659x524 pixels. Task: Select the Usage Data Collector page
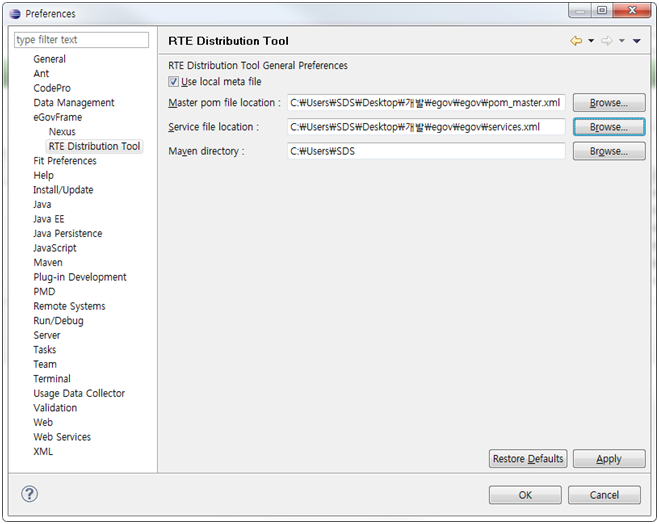coord(78,393)
